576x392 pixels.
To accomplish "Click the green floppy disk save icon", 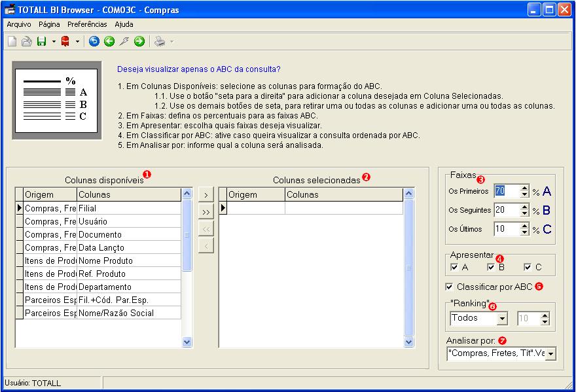I will (41, 41).
